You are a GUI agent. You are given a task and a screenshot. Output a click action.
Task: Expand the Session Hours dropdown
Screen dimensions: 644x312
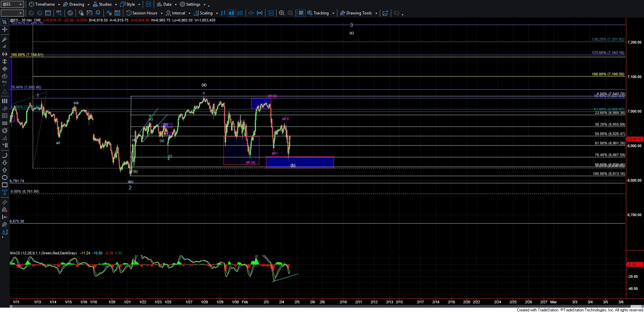pyautogui.click(x=161, y=13)
